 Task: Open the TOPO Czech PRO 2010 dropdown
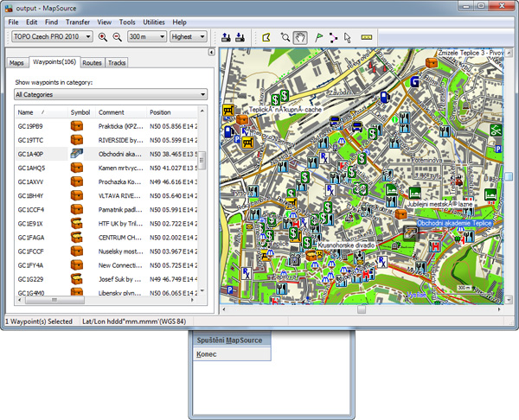click(50, 37)
